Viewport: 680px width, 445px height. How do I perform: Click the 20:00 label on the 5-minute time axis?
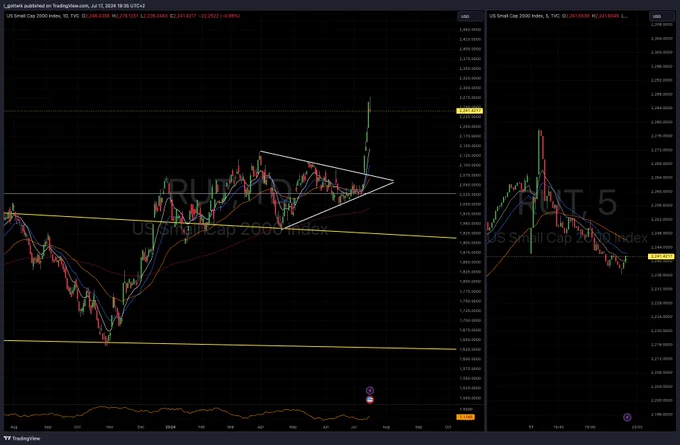[636, 427]
